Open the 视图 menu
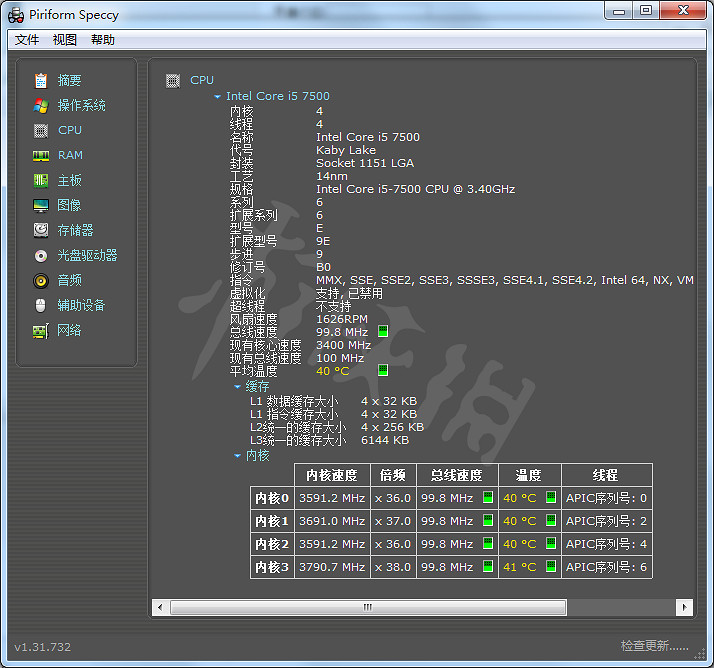The width and height of the screenshot is (714, 668). point(65,40)
